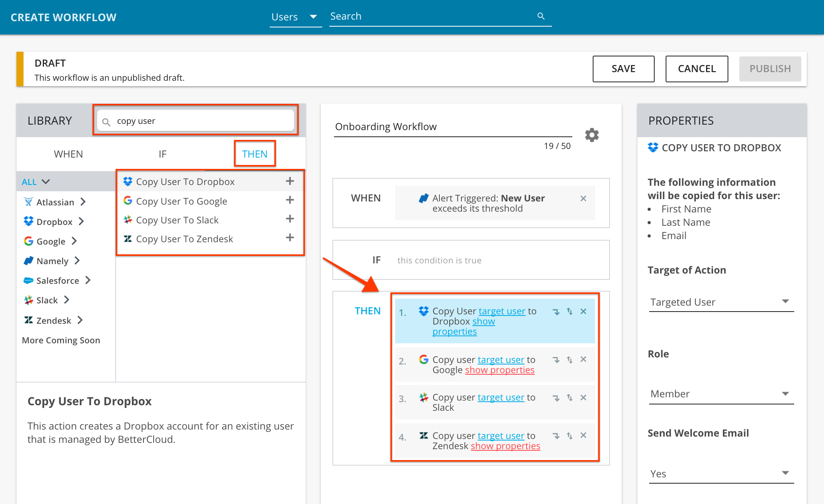Open the Targeted User dropdown
This screenshot has height=504, width=824.
click(x=721, y=302)
